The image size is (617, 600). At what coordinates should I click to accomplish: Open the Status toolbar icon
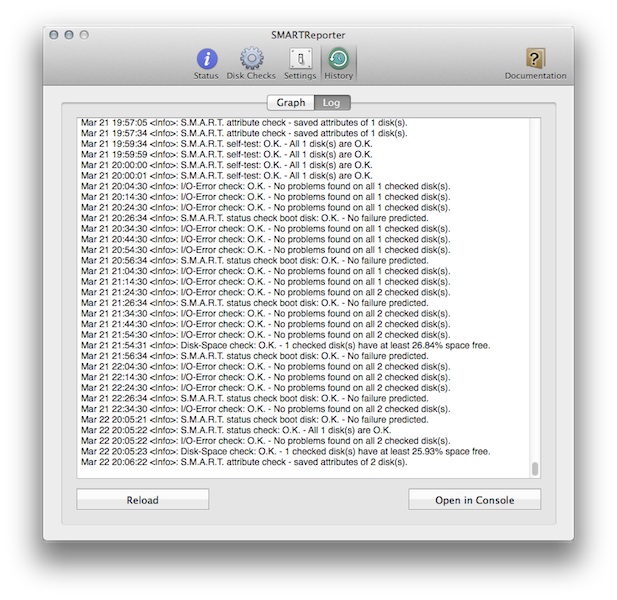point(206,60)
